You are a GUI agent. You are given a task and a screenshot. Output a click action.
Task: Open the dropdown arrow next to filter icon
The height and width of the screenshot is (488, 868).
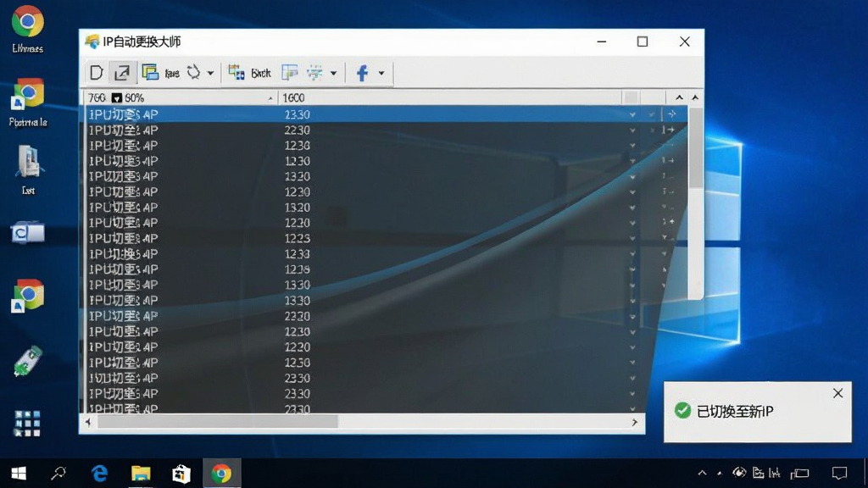(x=333, y=73)
